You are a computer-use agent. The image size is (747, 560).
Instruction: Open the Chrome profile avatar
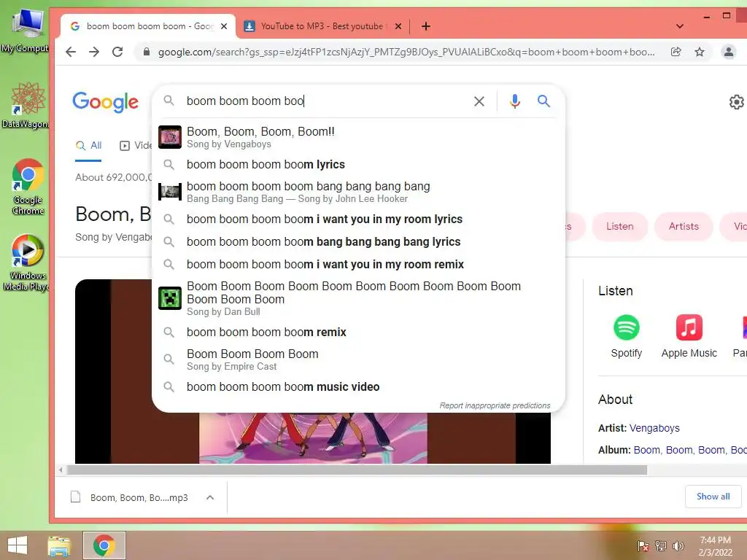point(729,52)
